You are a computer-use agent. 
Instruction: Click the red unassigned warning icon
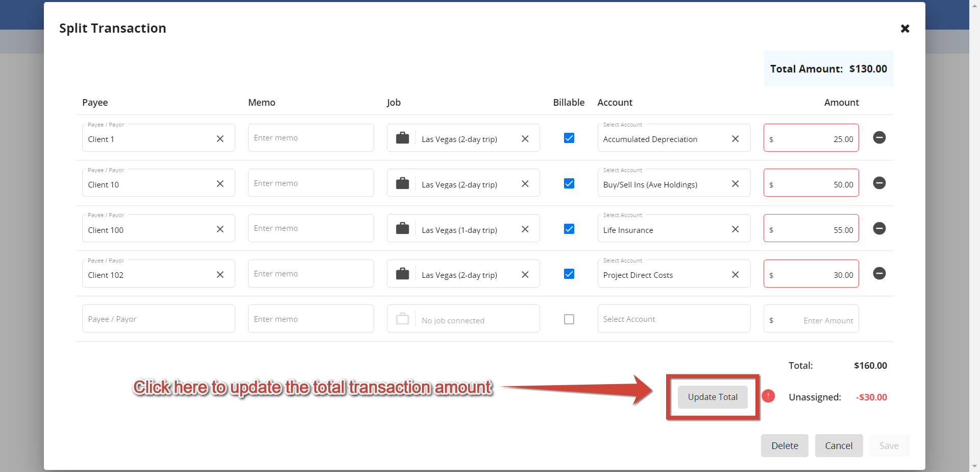(768, 396)
